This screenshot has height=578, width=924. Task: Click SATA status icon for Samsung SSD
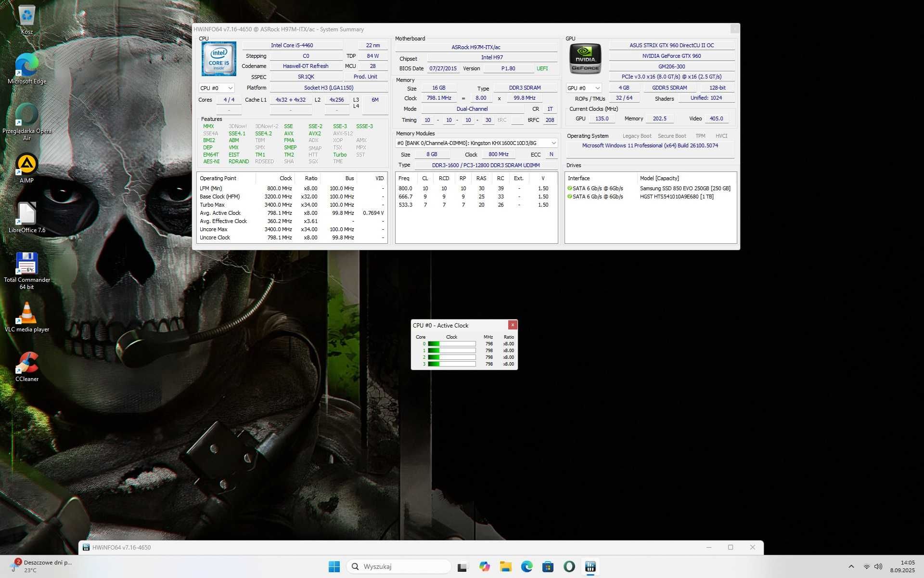pyautogui.click(x=570, y=188)
